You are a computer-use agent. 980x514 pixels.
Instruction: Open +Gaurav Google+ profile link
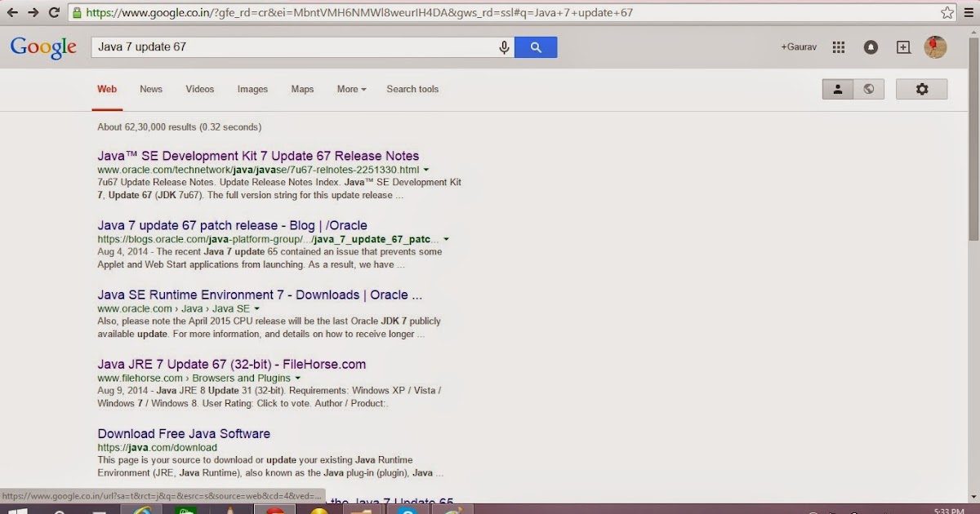[x=799, y=47]
